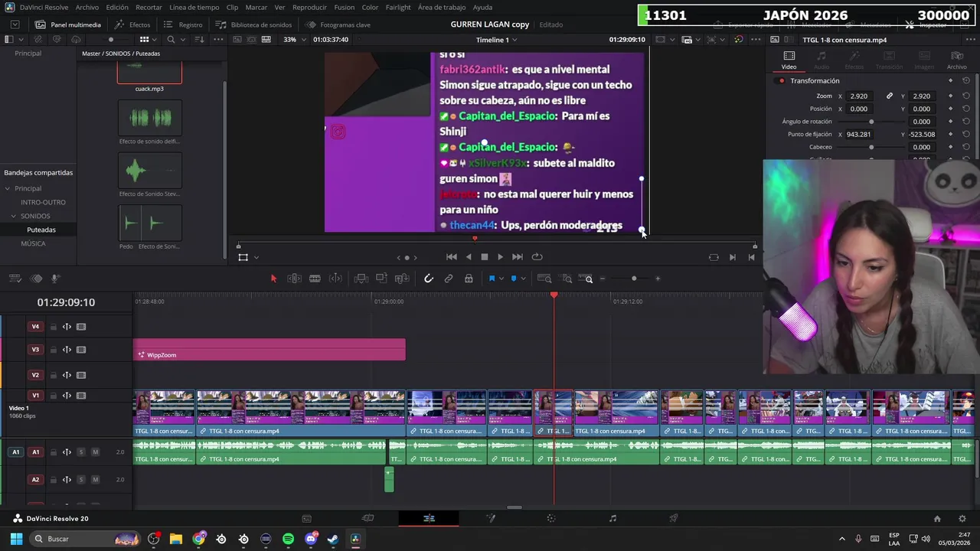Select the arrow Selection mode tool
This screenshot has width=980, height=551.
(273, 279)
